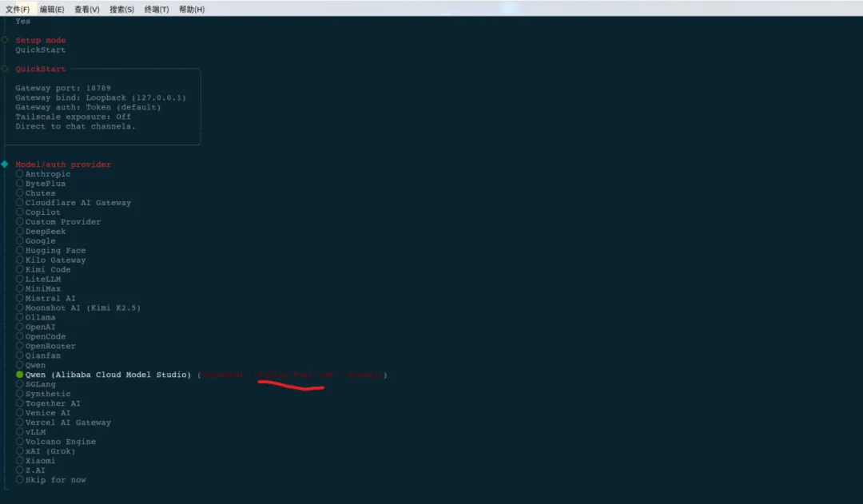Select the vLLM provider option
The image size is (863, 504).
point(31,432)
